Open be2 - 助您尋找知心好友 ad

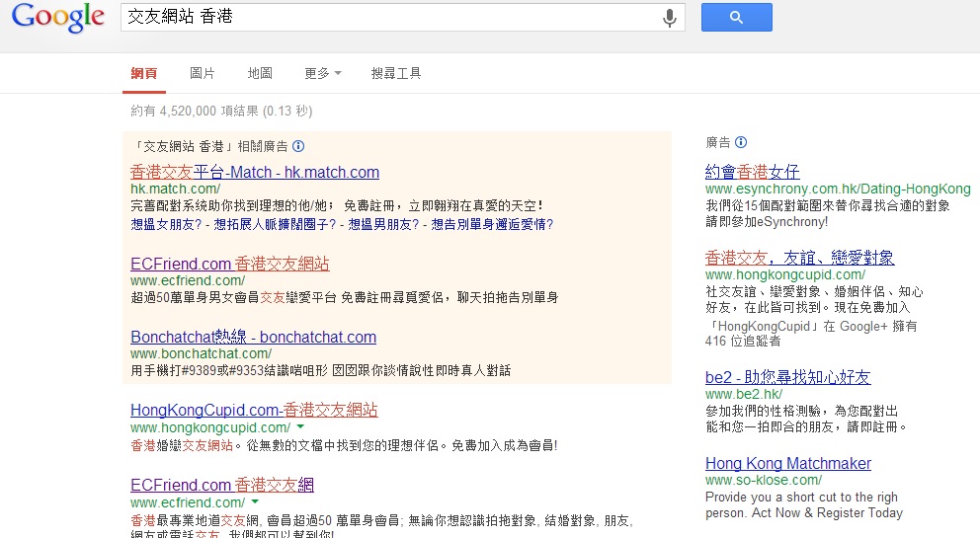click(x=787, y=377)
